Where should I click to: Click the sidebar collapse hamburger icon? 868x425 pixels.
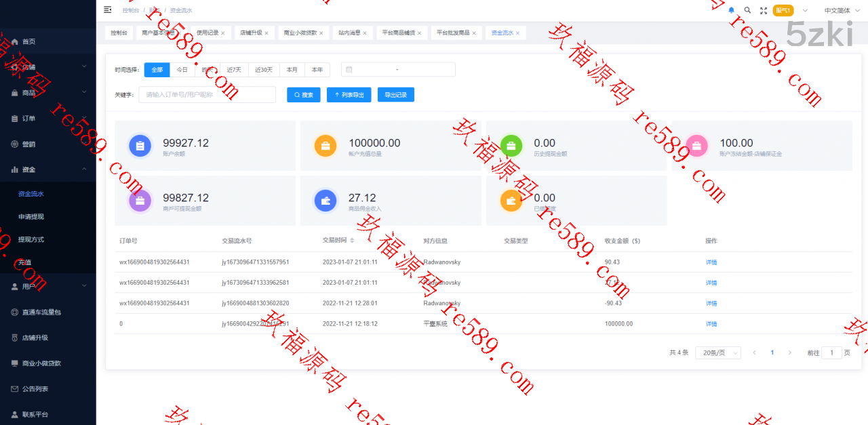(x=107, y=9)
